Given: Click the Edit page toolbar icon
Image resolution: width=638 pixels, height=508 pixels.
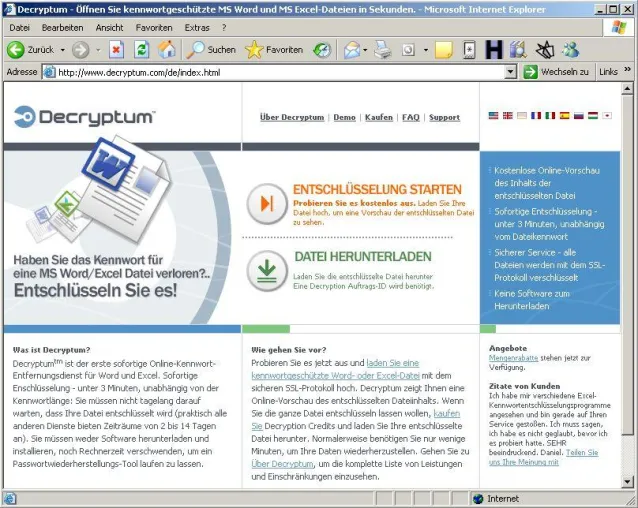Looking at the screenshot, I should 408,50.
